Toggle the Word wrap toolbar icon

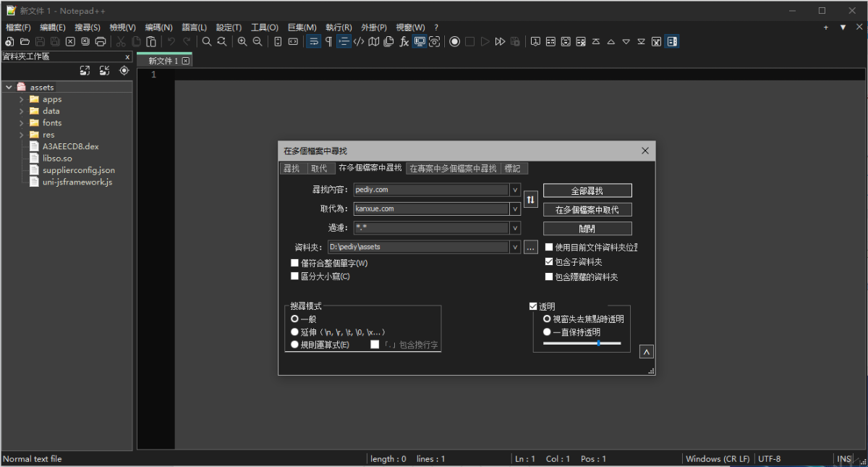click(313, 41)
